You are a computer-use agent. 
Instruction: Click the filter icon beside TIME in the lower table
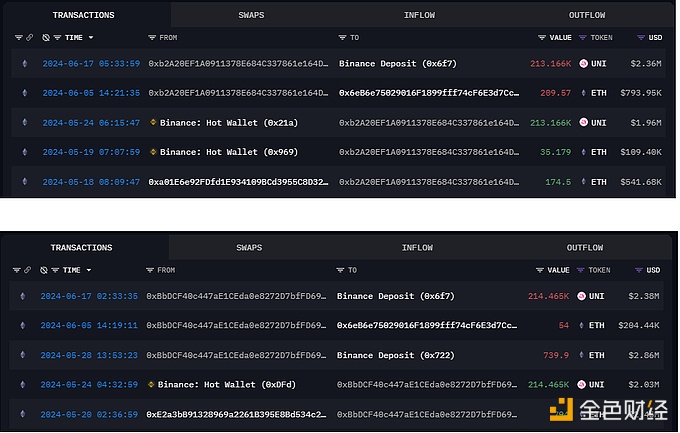(55, 270)
